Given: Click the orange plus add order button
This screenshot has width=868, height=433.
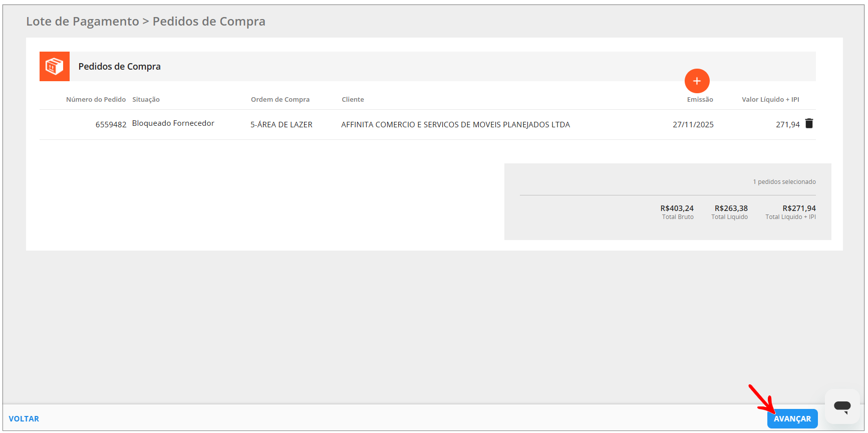Looking at the screenshot, I should 697,81.
